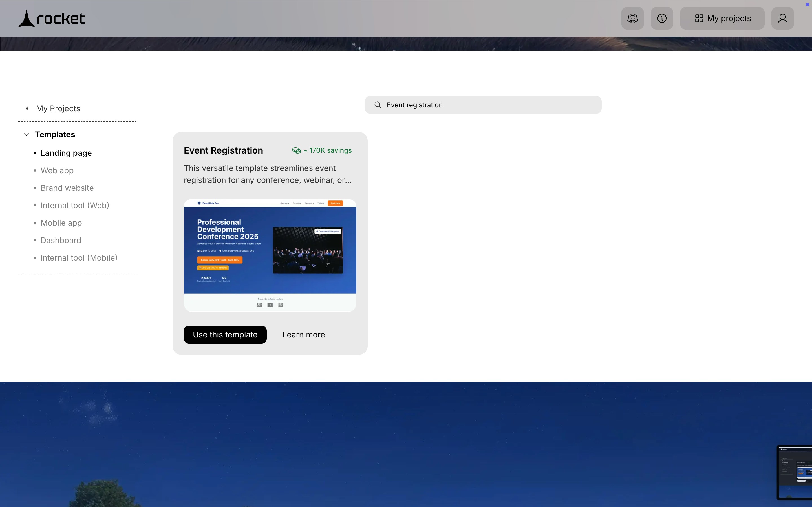Click the Rocket logo in the header
The width and height of the screenshot is (812, 507).
(52, 18)
